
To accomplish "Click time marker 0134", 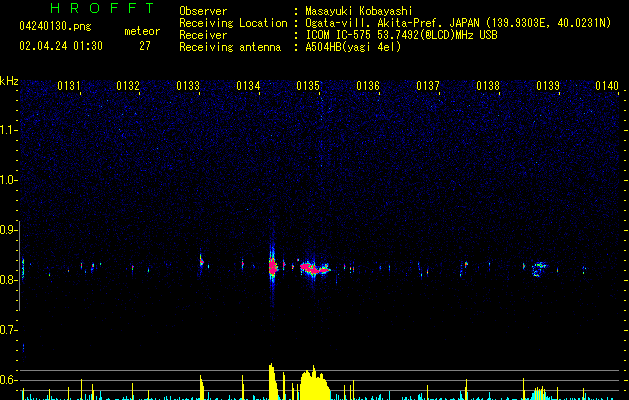I will (x=248, y=86).
